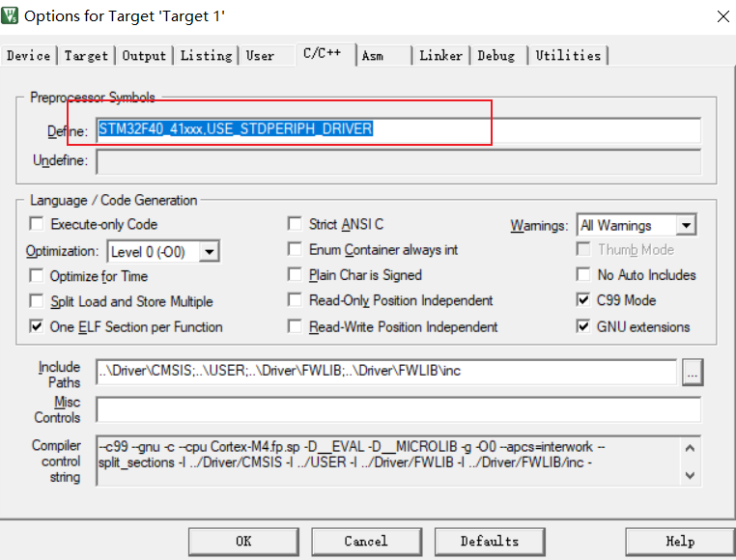
Task: Check Read-Only Position Independent
Action: 295,300
